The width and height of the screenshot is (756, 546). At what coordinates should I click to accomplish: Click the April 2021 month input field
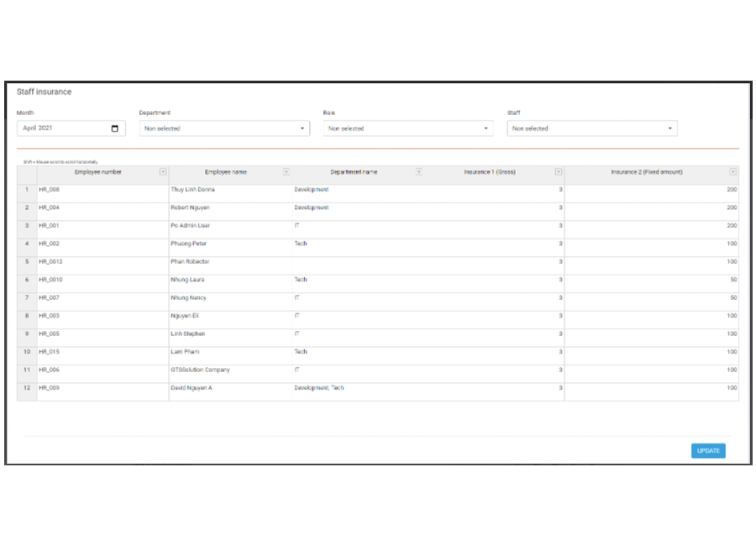[x=63, y=129]
